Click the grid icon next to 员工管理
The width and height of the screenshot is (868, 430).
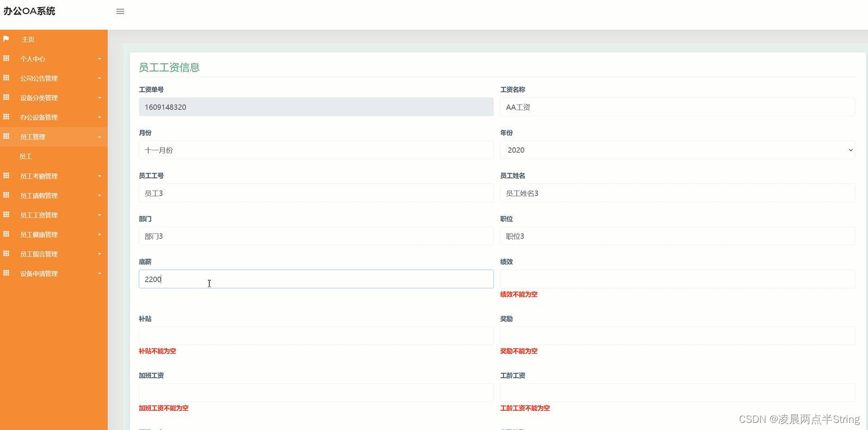coord(6,136)
